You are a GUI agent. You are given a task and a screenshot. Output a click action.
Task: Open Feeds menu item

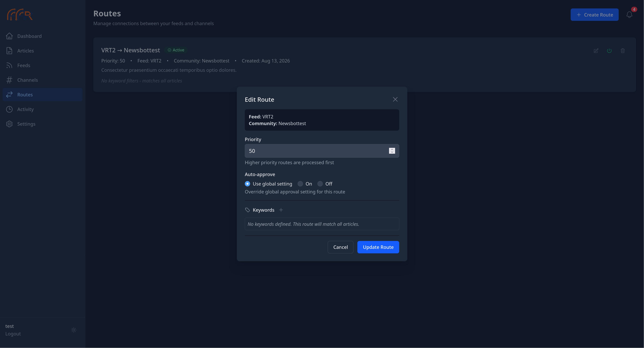pos(43,65)
